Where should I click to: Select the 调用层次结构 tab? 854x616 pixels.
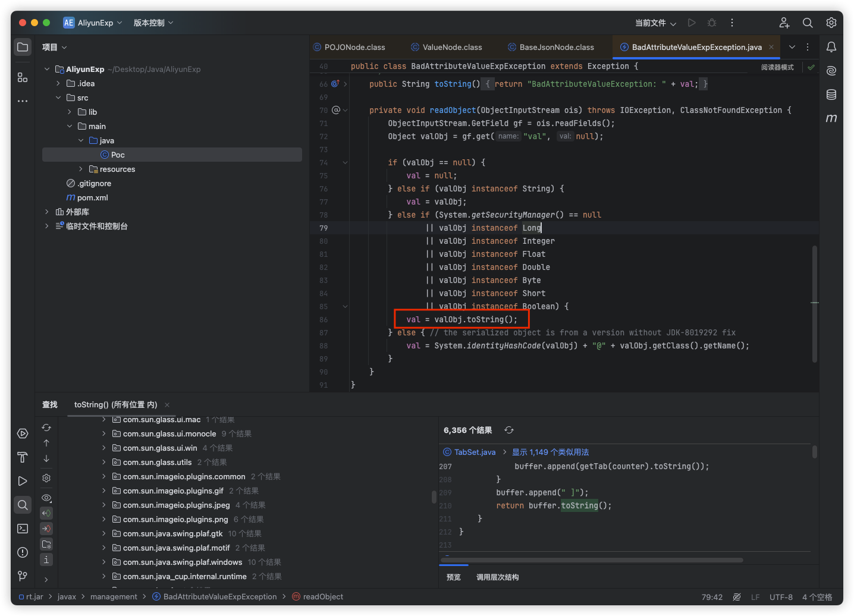click(497, 577)
